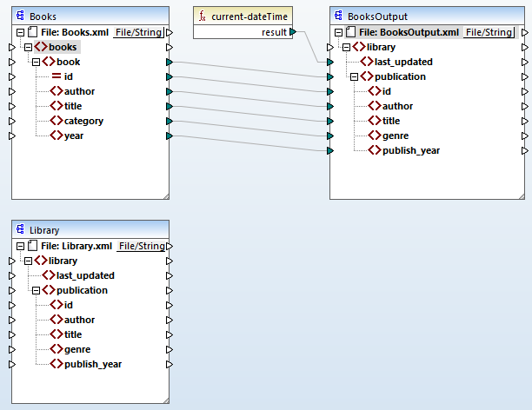Collapse the book node in Books
This screenshot has height=410, width=532.
[36, 62]
